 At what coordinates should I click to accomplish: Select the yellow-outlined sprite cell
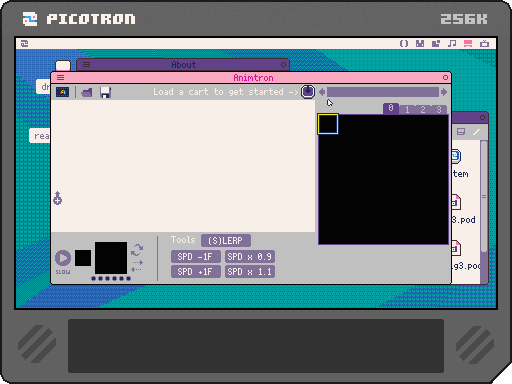click(328, 124)
